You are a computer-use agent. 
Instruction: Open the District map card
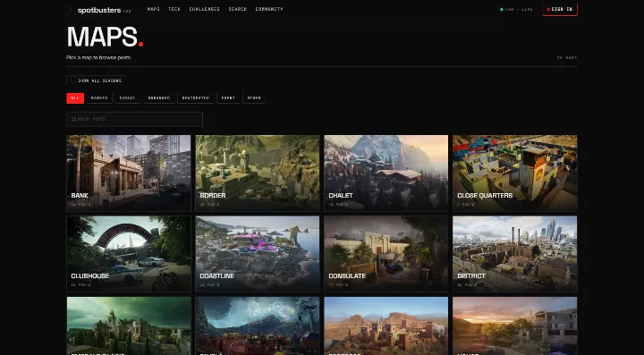[515, 254]
